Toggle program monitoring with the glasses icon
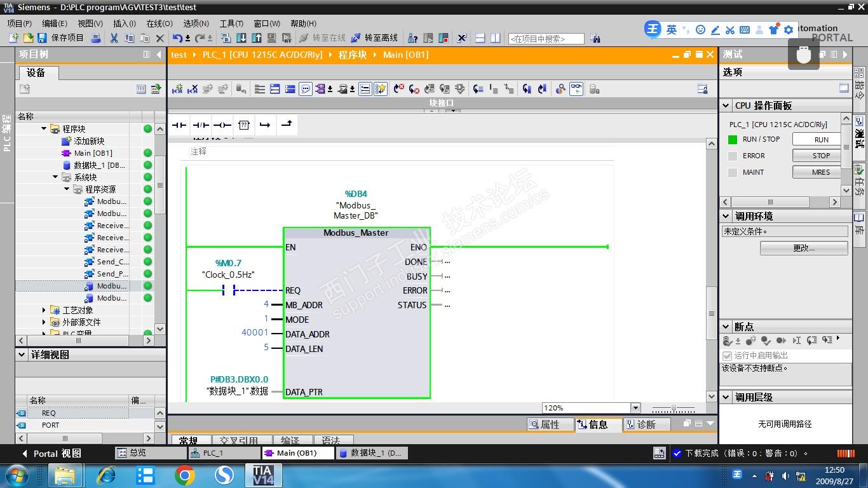 click(576, 89)
